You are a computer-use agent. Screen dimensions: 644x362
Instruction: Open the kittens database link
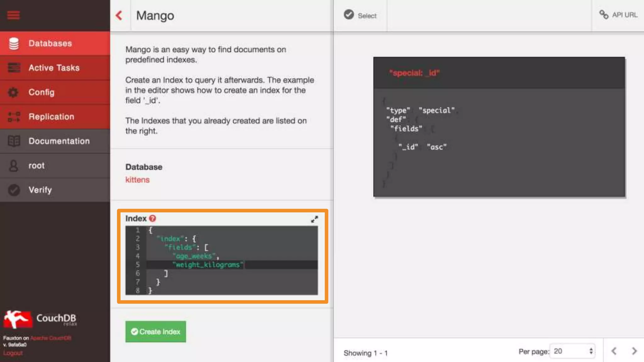pos(137,180)
